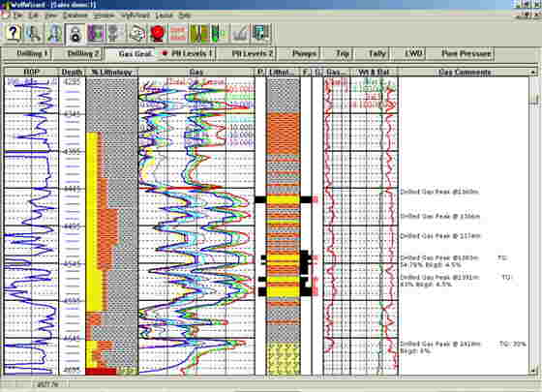This screenshot has height=392, width=542.
Task: Switch to the Pit Levels 2 tab
Action: 253,53
